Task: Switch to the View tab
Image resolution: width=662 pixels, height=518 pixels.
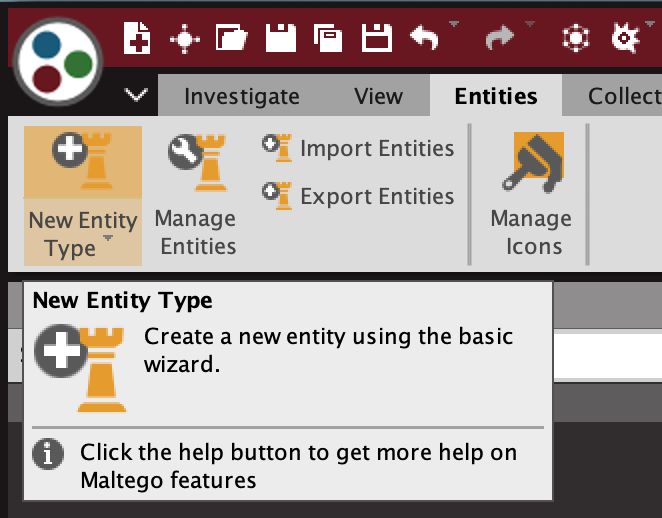Action: tap(379, 96)
